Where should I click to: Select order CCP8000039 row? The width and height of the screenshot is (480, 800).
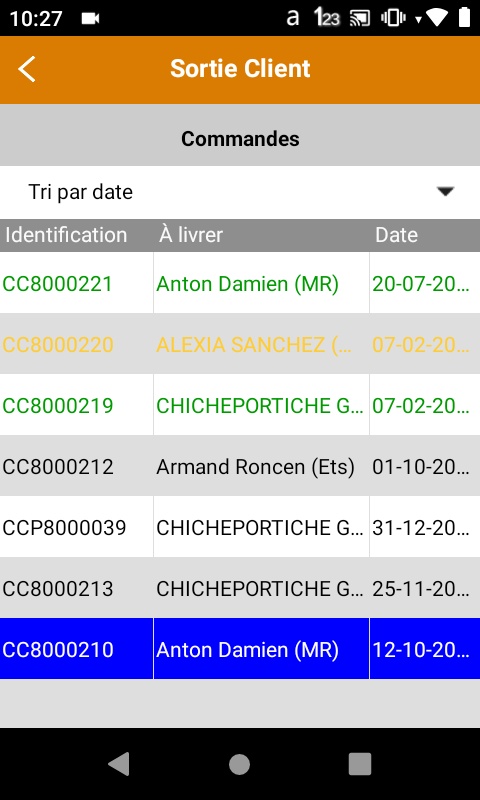240,527
